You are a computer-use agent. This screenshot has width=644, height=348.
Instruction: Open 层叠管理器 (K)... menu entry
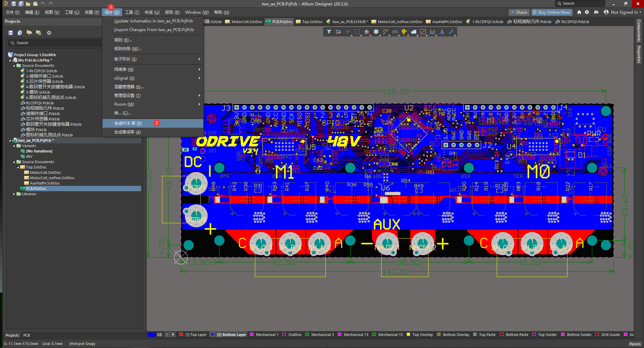(153, 87)
